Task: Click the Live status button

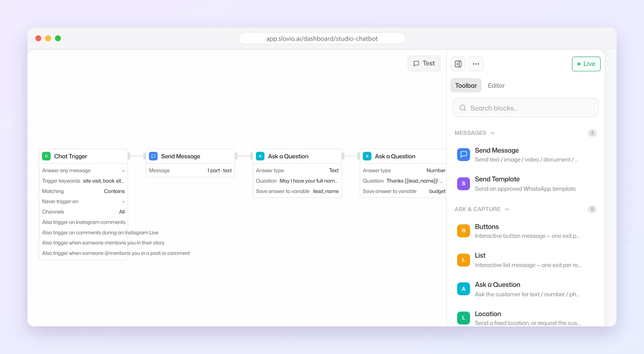Action: 586,64
